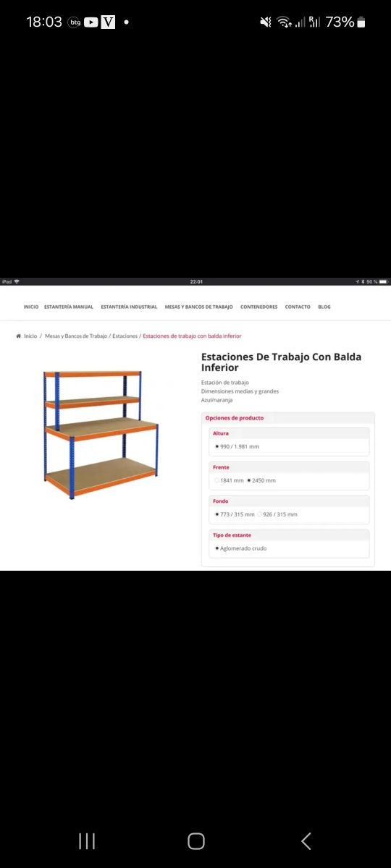Go to the Contacto page
Screen dimensions: 391x868
coord(298,307)
